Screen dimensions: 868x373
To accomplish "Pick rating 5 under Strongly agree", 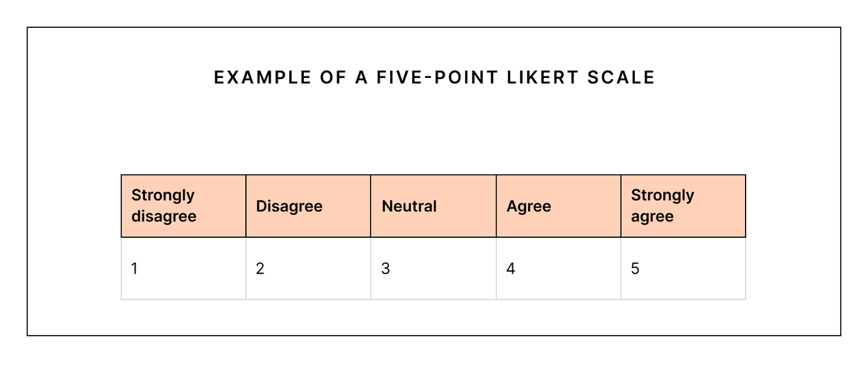I will 635,269.
